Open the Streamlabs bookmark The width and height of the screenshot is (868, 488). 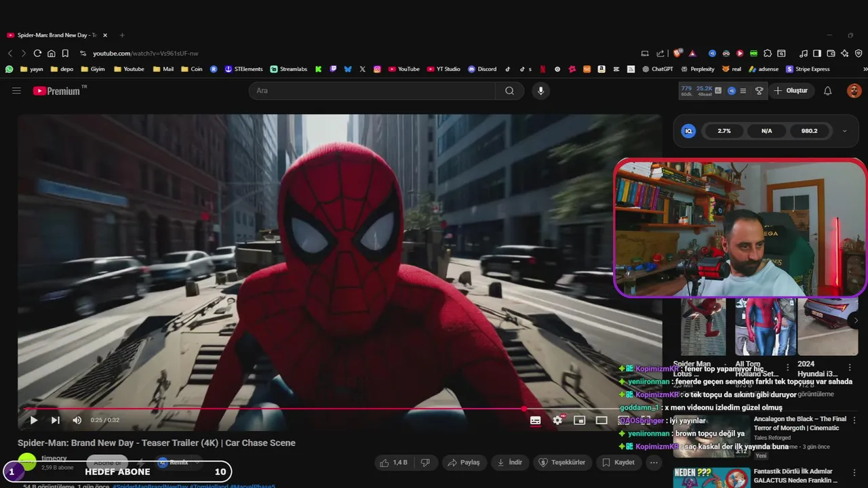pos(289,69)
